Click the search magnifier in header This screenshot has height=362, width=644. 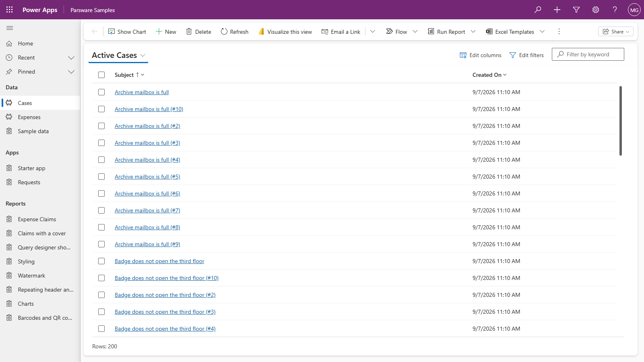pyautogui.click(x=538, y=10)
